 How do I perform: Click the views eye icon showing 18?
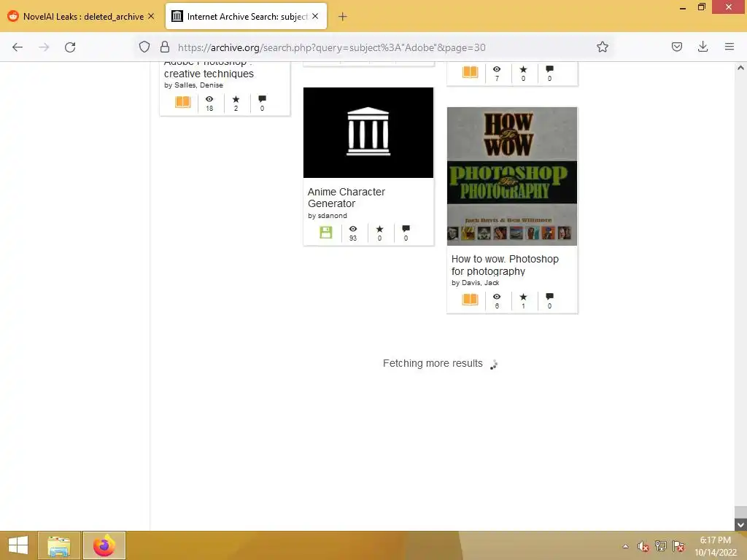[209, 99]
